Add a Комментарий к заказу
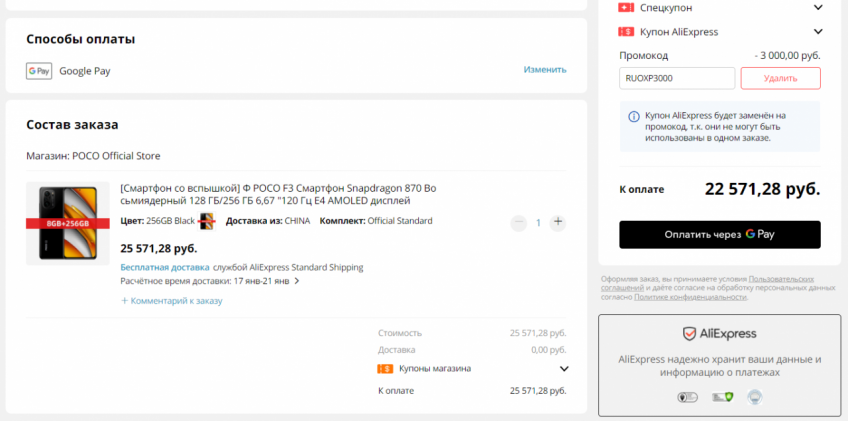 [171, 300]
